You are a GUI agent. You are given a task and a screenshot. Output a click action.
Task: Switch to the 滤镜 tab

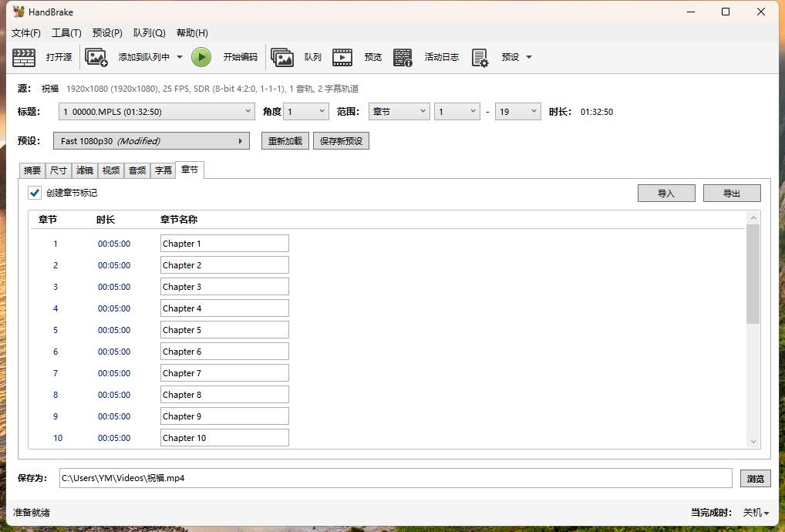pos(85,170)
